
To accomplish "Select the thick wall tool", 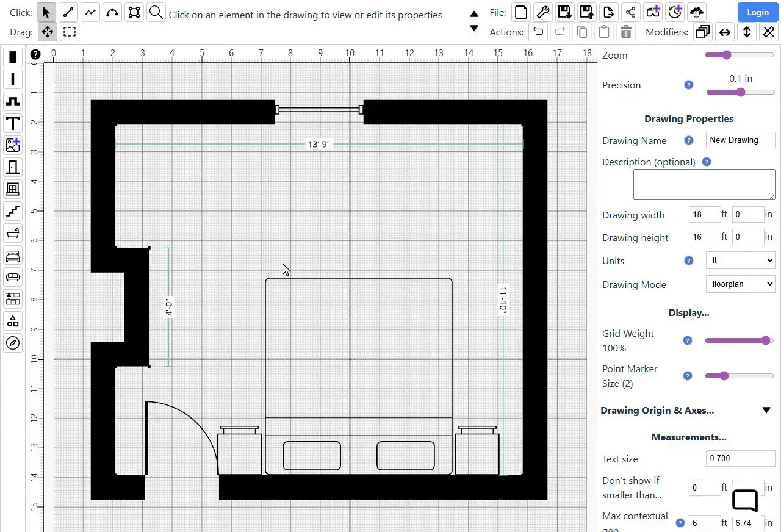I will pyautogui.click(x=13, y=57).
